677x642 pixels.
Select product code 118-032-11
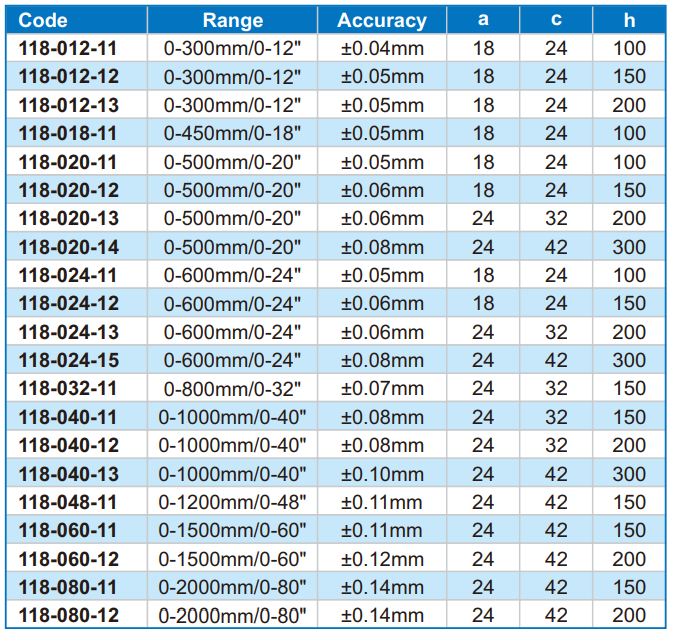[x=68, y=389]
